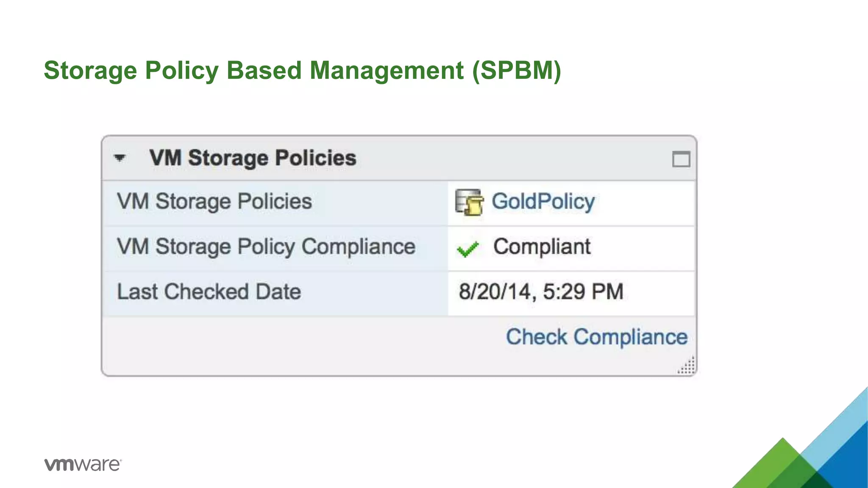Open the GoldPolicy storage policy link
The height and width of the screenshot is (488, 868).
[543, 202]
